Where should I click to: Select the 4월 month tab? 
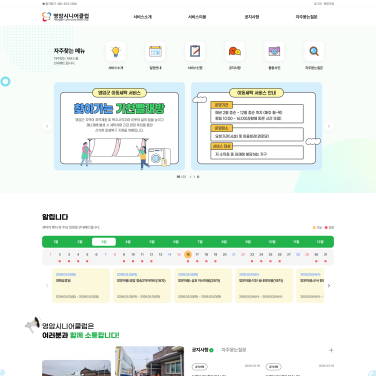pyautogui.click(x=128, y=242)
